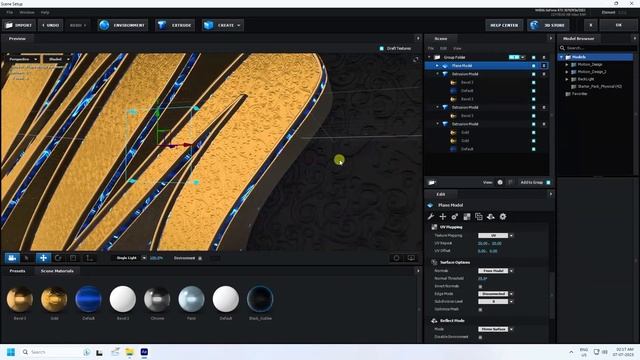Click the monitor display icon below viewport
Image resolution: width=640 pixels, height=360 pixels.
pyautogui.click(x=411, y=258)
